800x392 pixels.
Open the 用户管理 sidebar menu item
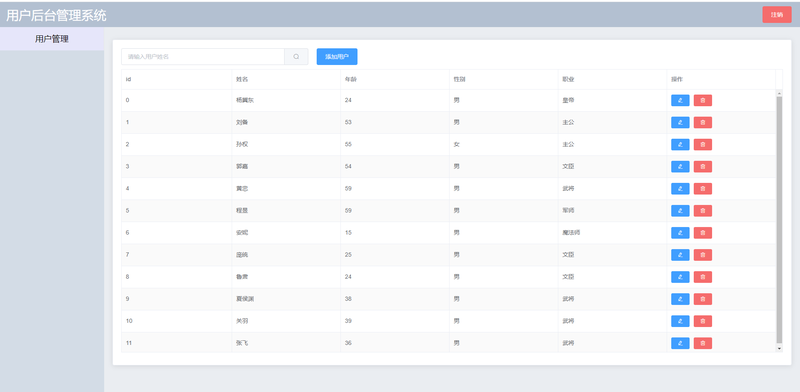pos(52,39)
